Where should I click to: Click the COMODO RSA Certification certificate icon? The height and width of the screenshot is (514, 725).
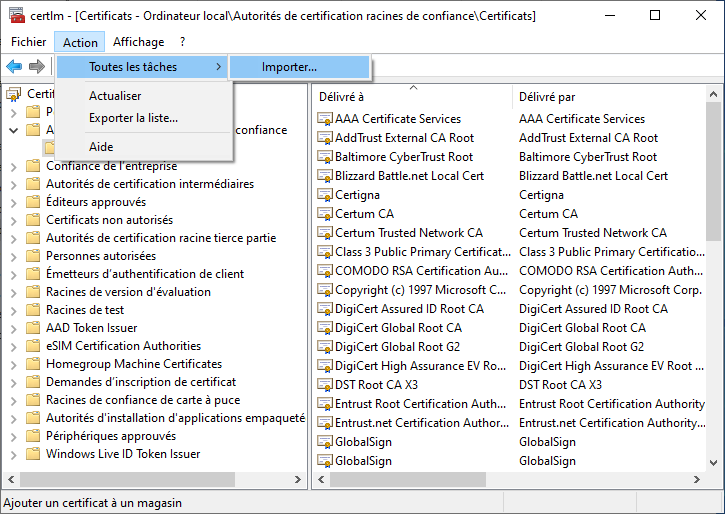pos(325,270)
